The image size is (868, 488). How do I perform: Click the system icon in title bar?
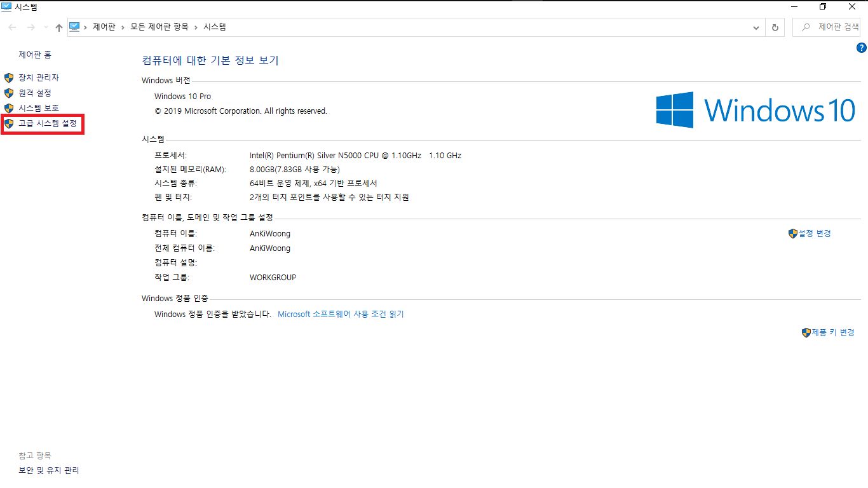[6, 7]
